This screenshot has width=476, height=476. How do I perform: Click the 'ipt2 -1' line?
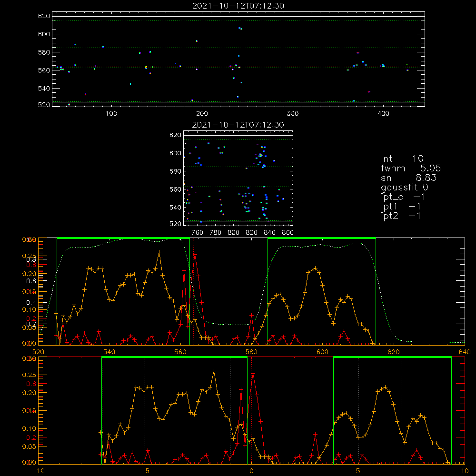[x=401, y=216]
